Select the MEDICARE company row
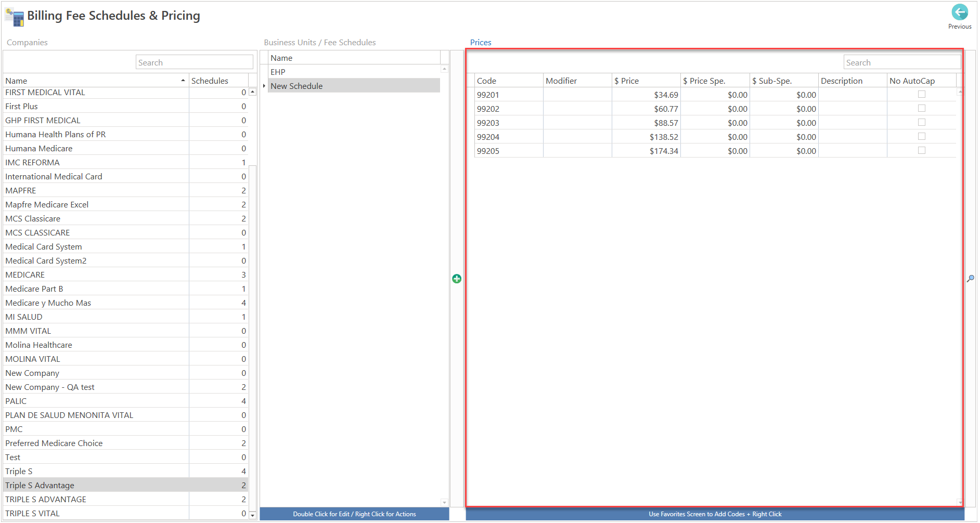980x523 pixels. click(125, 274)
